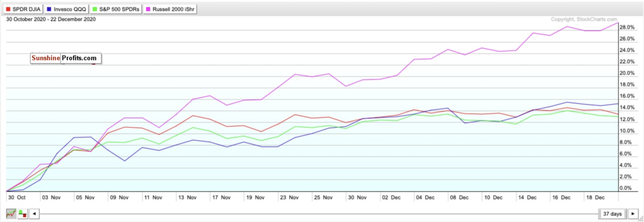Click the 10.0% y-axis label
This screenshot has height=222, width=644.
tap(627, 131)
